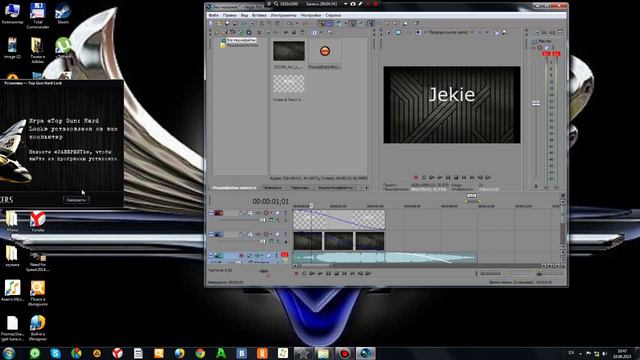Open the preview quality dropdown

point(451,32)
